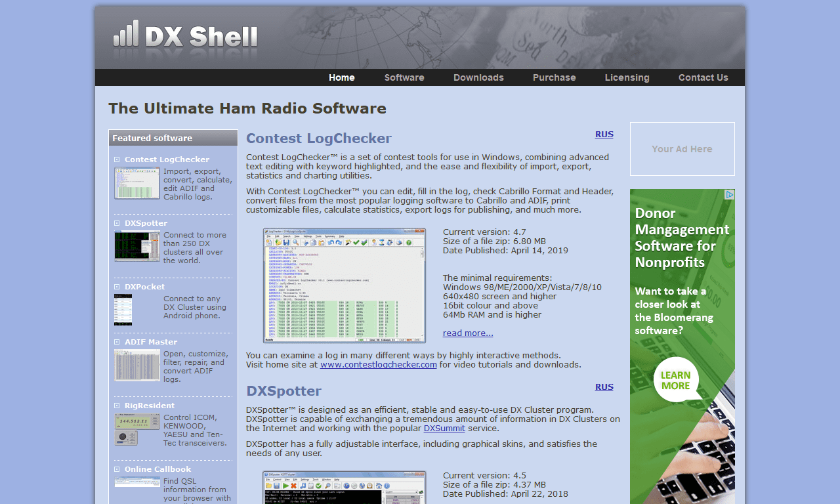
Task: Click the Your Ad Here box
Action: (682, 149)
